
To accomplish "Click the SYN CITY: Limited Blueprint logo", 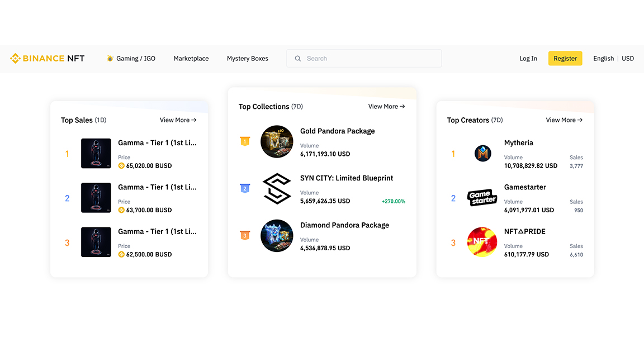I will 277,189.
